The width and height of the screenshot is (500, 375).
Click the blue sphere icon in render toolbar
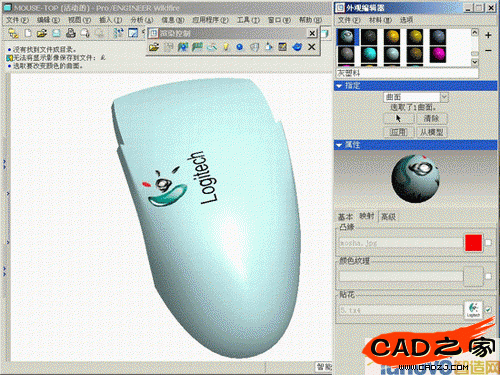click(x=239, y=47)
